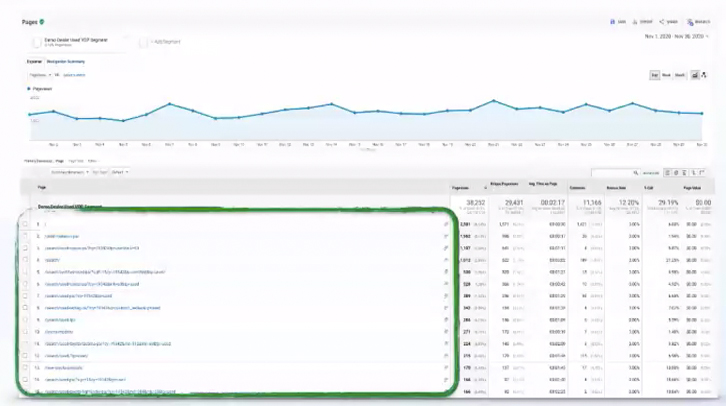Open the Secondary dimension dropdown
The width and height of the screenshot is (726, 406).
69,172
